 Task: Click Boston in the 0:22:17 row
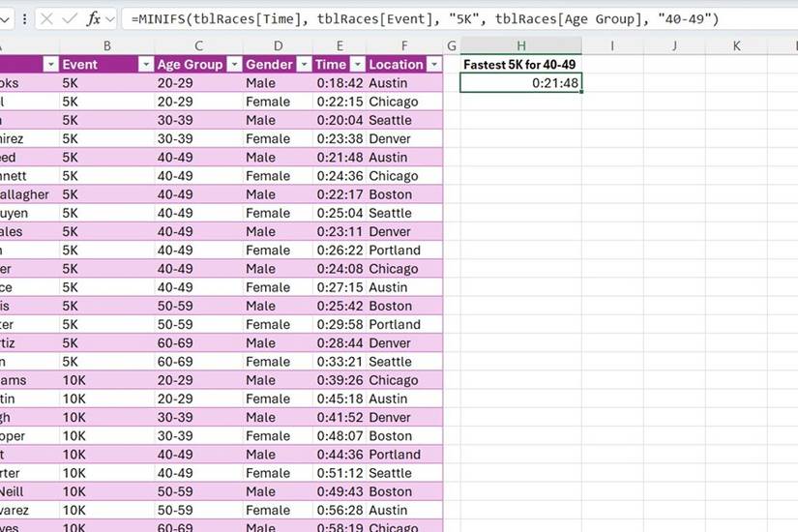(391, 194)
